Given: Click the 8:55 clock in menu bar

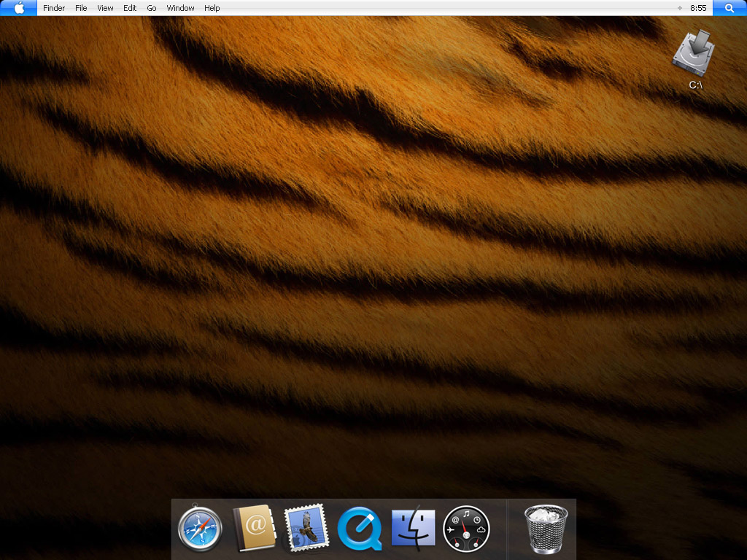Looking at the screenshot, I should [698, 8].
